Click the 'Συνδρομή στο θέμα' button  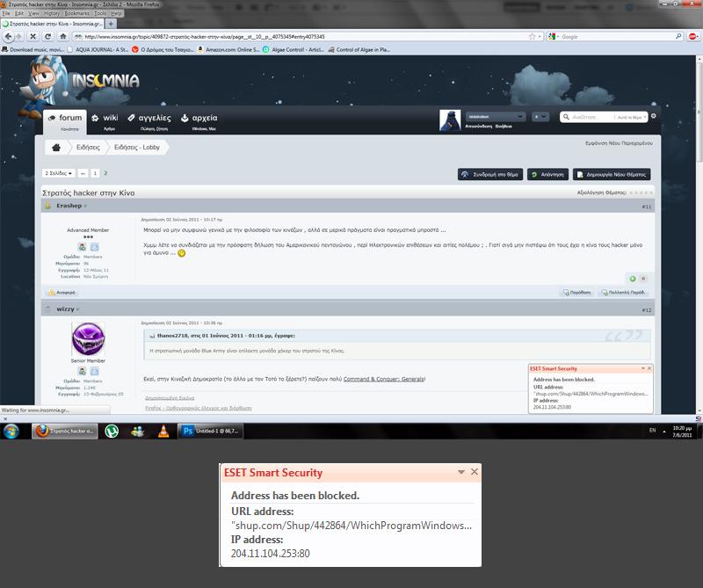(x=490, y=175)
